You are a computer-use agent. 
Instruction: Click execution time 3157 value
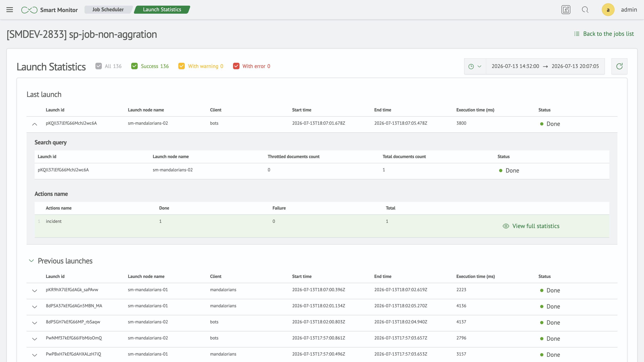(x=461, y=354)
